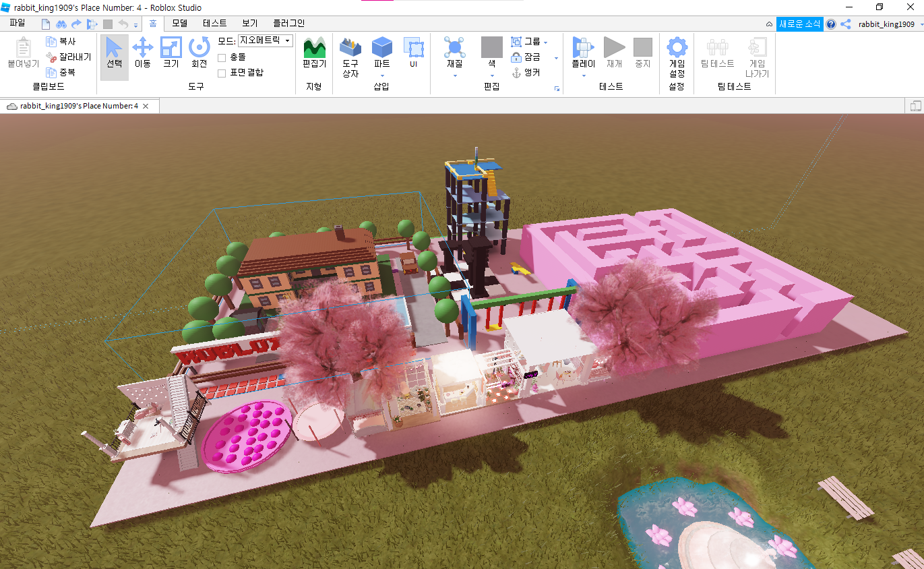Expand the 플레이 play mode arrow
This screenshot has height=569, width=924.
click(583, 76)
